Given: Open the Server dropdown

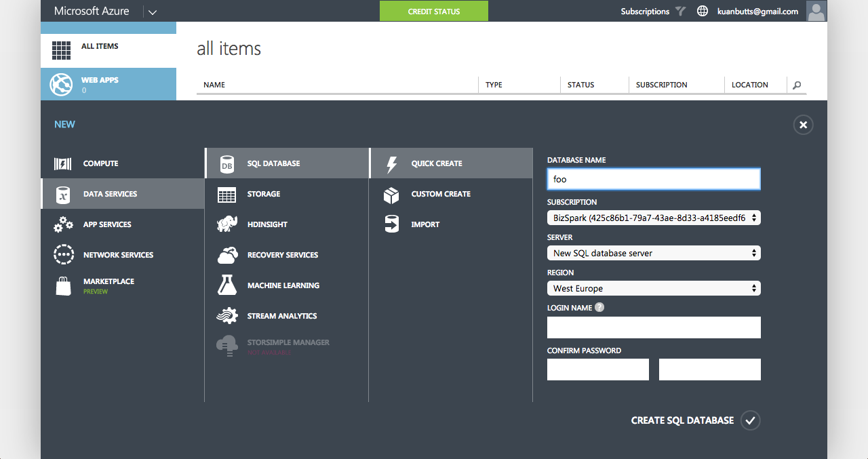Looking at the screenshot, I should (654, 253).
